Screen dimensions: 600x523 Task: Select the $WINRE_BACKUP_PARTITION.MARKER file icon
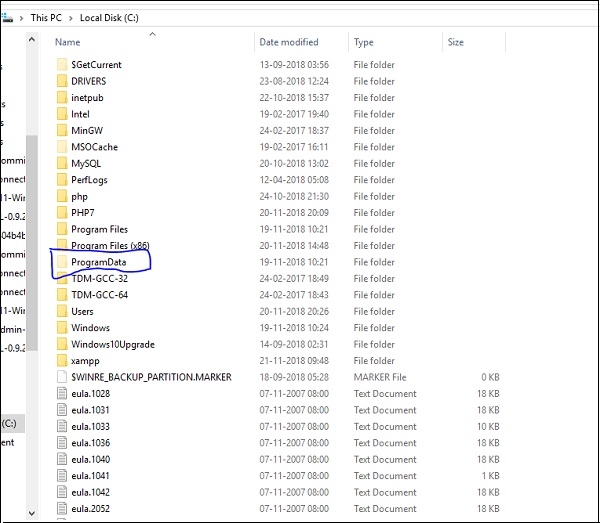coord(62,377)
